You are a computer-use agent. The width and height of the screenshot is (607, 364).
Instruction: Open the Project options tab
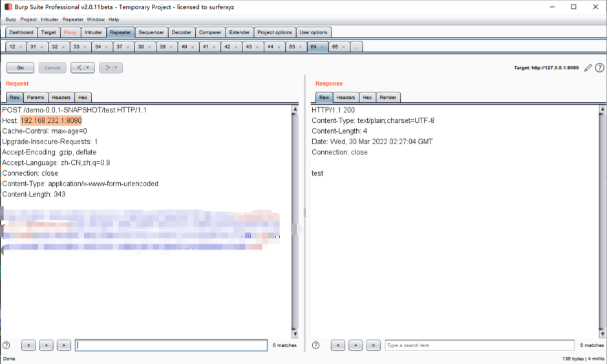coord(275,32)
